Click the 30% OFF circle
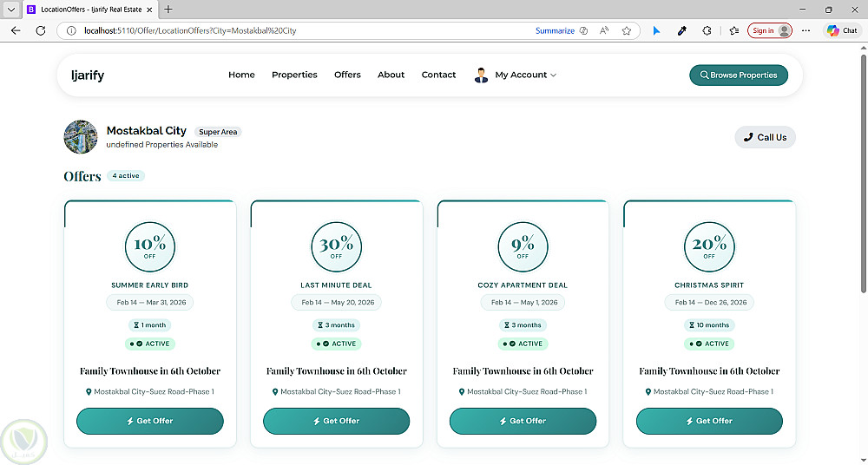This screenshot has height=465, width=868. point(337,246)
